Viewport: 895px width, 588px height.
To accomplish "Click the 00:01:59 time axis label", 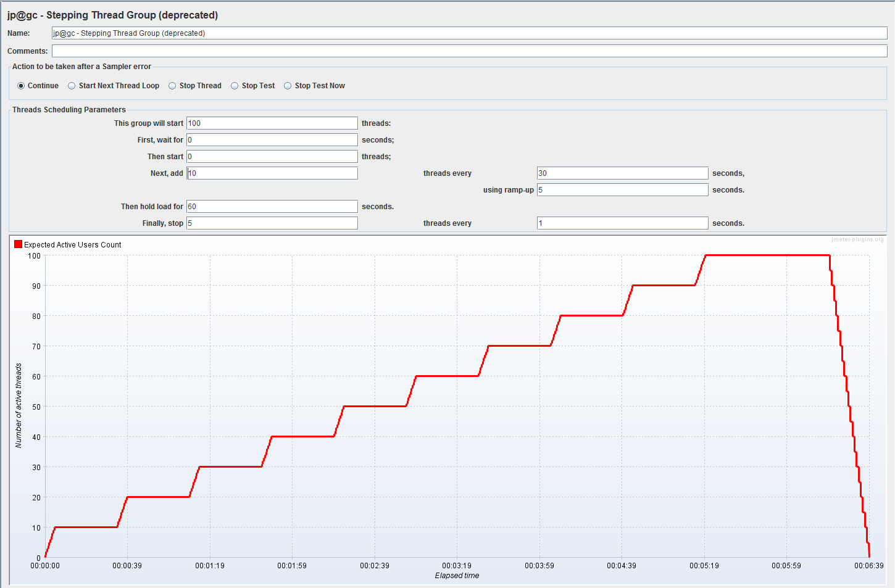I will point(292,566).
